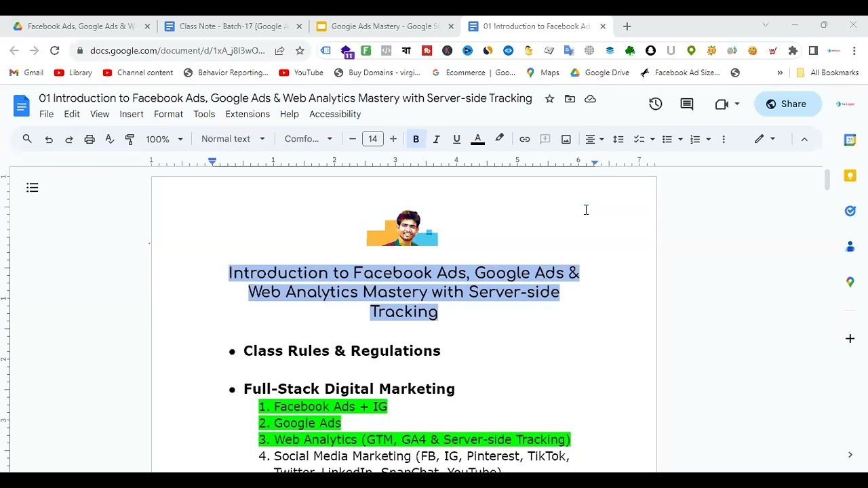The image size is (868, 488).
Task: Open the Gmail bookmark
Action: [26, 73]
